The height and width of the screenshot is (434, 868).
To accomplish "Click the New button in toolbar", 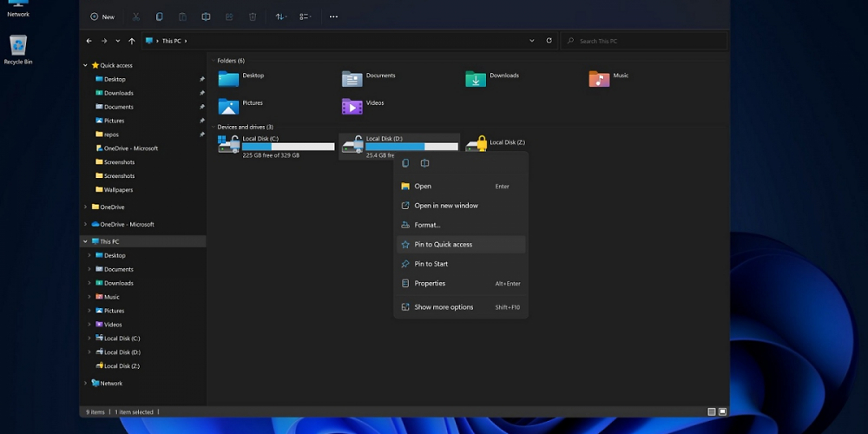I will [102, 16].
